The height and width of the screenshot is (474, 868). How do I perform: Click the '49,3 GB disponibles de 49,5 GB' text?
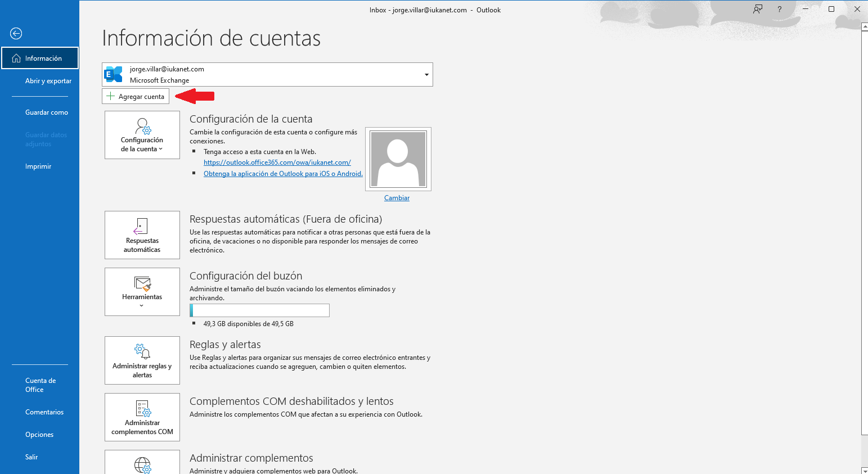tap(249, 324)
